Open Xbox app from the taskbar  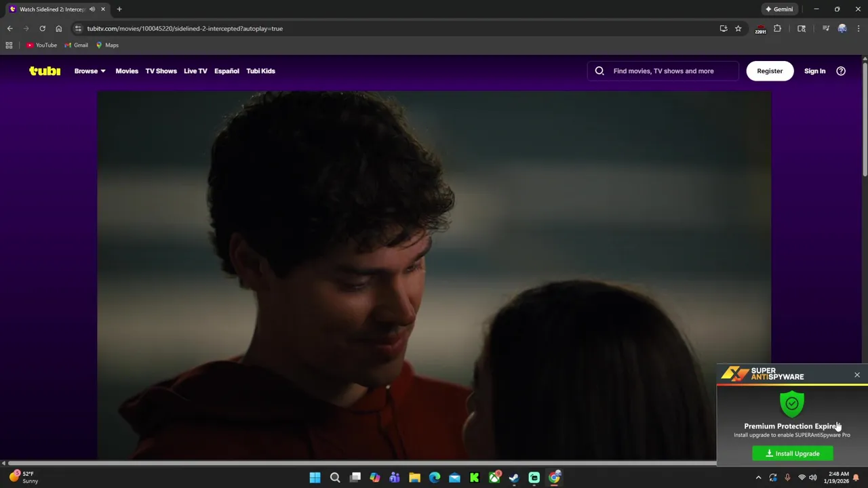pos(494,478)
